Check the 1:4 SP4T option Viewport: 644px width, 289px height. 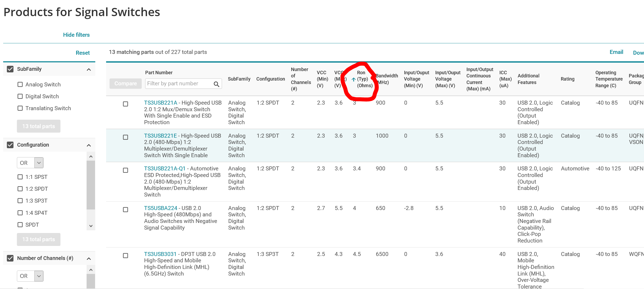coord(20,213)
